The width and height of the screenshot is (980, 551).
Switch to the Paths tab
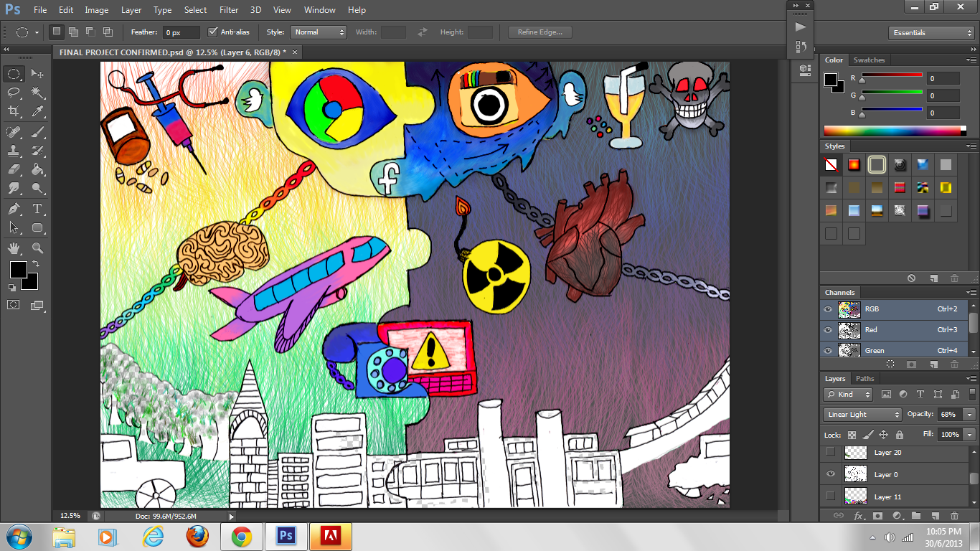click(865, 379)
